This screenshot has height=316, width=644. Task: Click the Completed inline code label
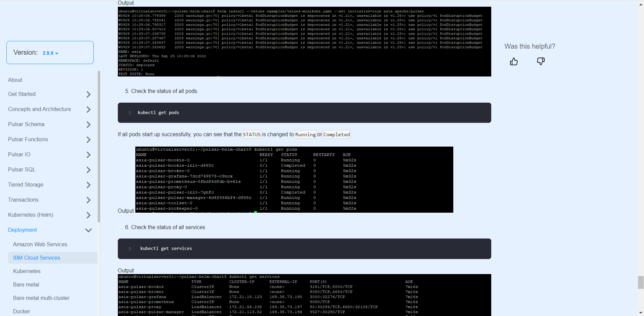coord(336,135)
